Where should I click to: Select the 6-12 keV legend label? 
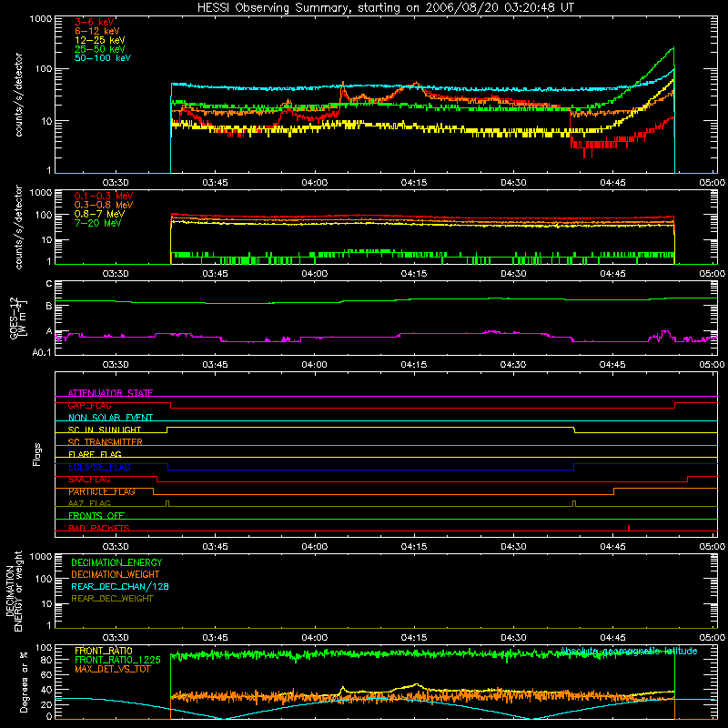coord(97,31)
